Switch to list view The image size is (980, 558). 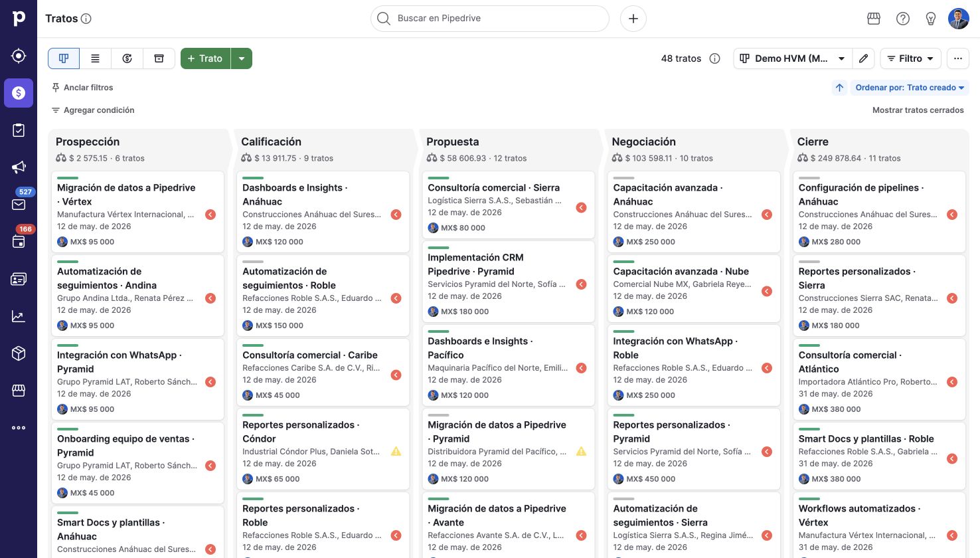96,58
